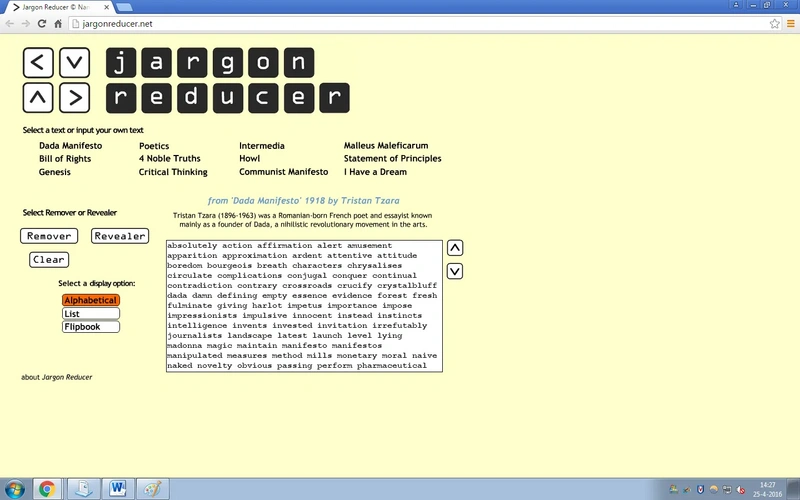Select the List display option
Viewport: 800px width, 500px height.
coord(91,313)
